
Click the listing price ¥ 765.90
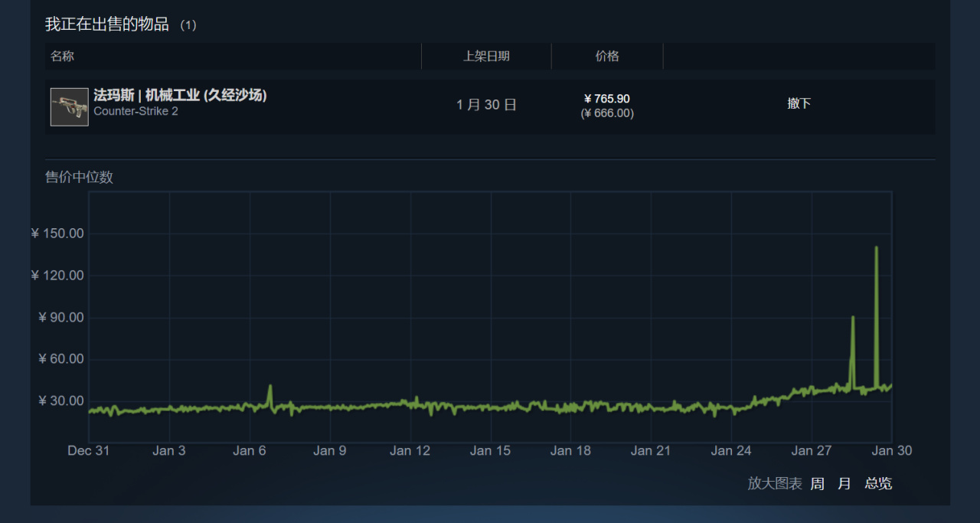click(607, 99)
